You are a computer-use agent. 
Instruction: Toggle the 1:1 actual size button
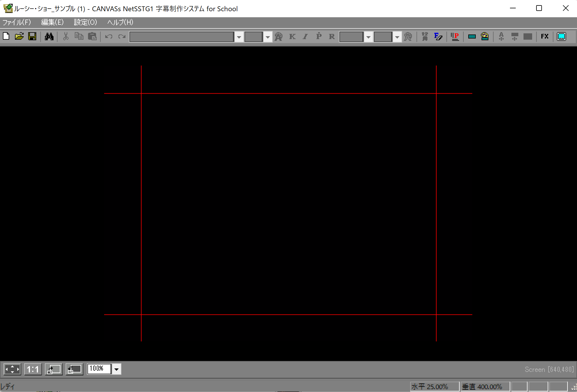click(33, 369)
